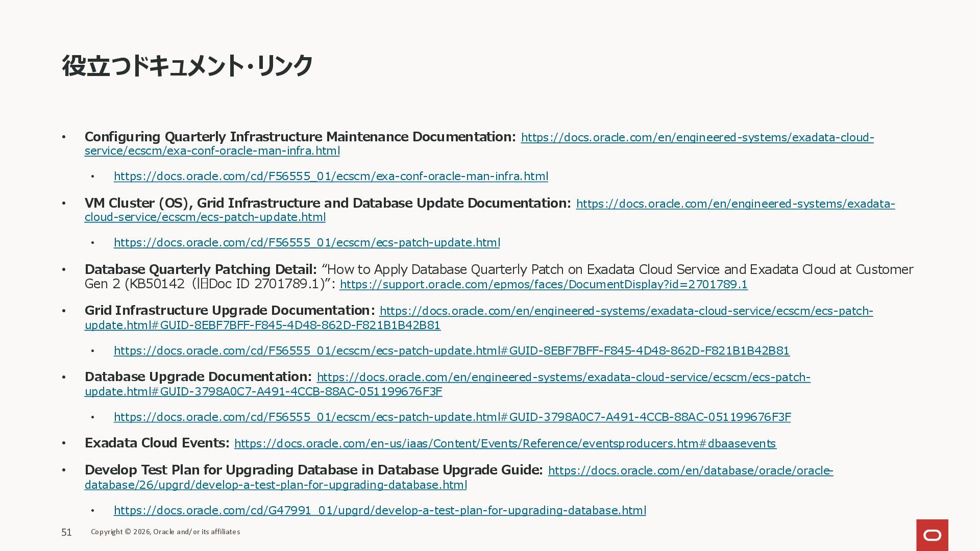Image resolution: width=980 pixels, height=551 pixels.
Task: Open the exadata-cloud-service exa-conf-oracle-man-infra link
Action: 697,138
